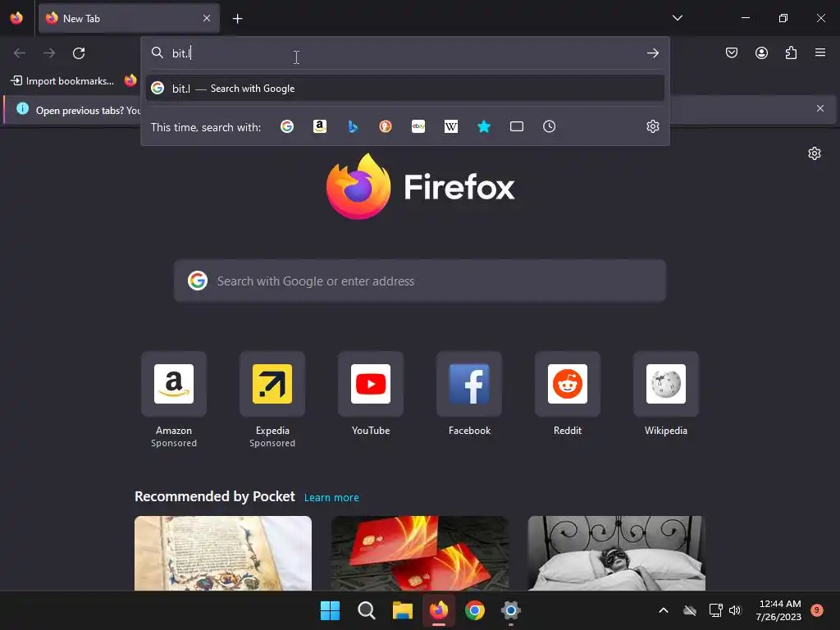The height and width of the screenshot is (630, 840).
Task: Click Import bookmarks toolbar button
Action: pyautogui.click(x=62, y=81)
